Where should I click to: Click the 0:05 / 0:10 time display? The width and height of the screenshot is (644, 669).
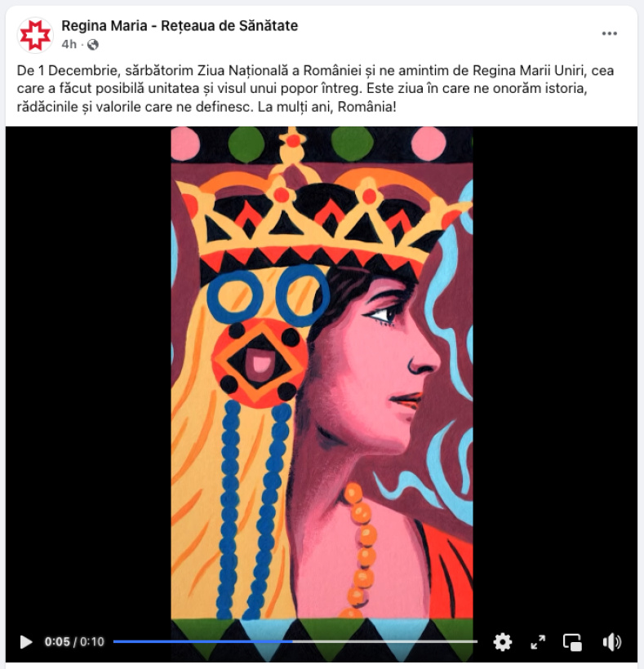click(74, 642)
